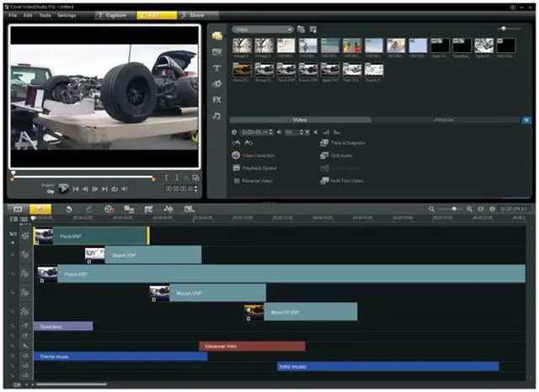Click the Zoom In magnifier on timeline

pos(469,209)
